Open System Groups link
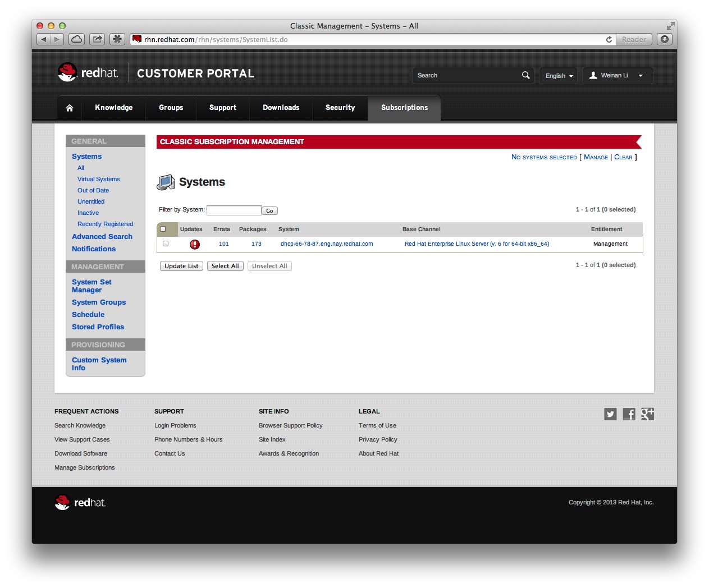 99,302
